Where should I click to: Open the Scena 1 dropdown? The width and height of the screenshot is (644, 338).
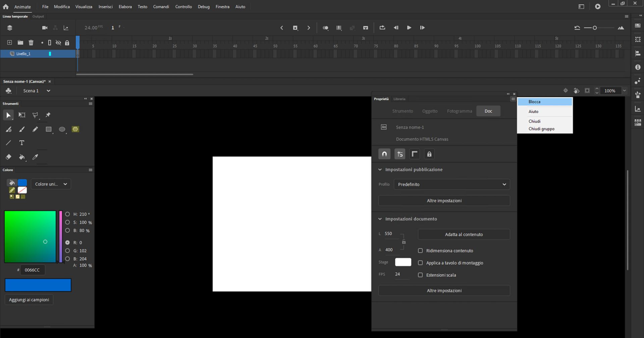(x=48, y=91)
